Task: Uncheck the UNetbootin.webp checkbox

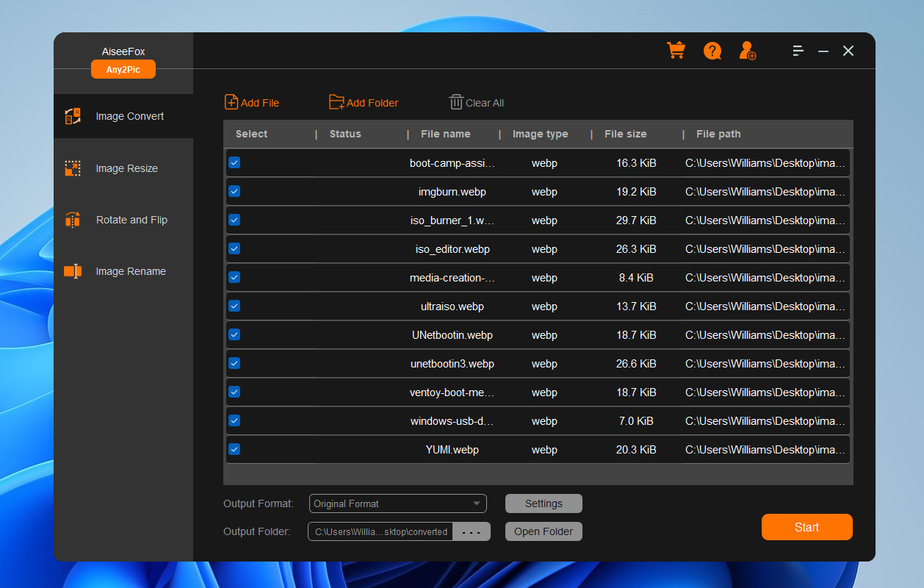Action: click(x=234, y=334)
